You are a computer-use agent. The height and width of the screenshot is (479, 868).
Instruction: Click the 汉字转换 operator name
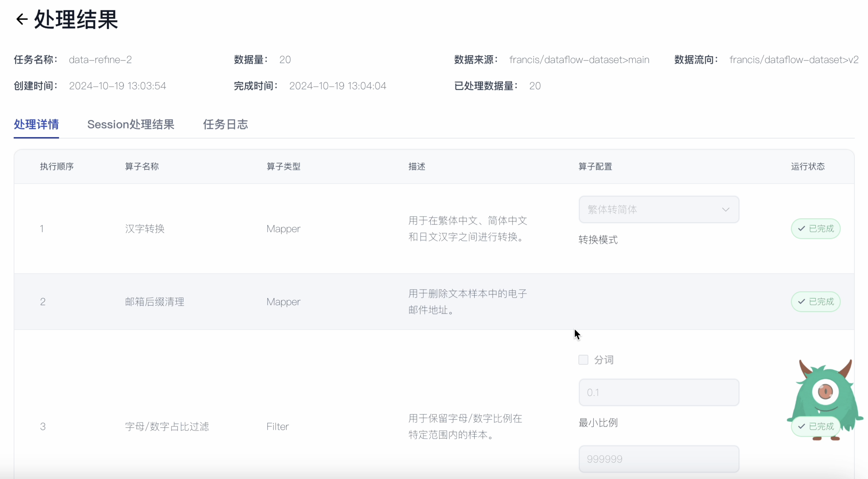click(x=145, y=229)
